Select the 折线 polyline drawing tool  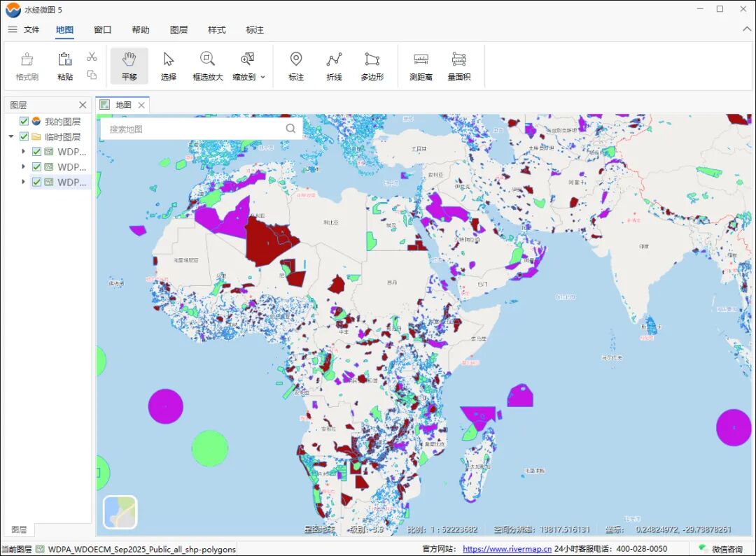[334, 66]
